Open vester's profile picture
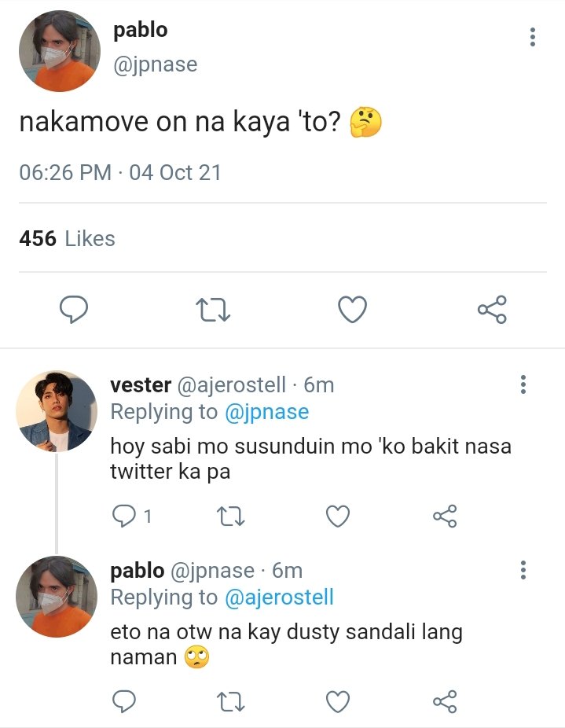The image size is (565, 728). 57,411
